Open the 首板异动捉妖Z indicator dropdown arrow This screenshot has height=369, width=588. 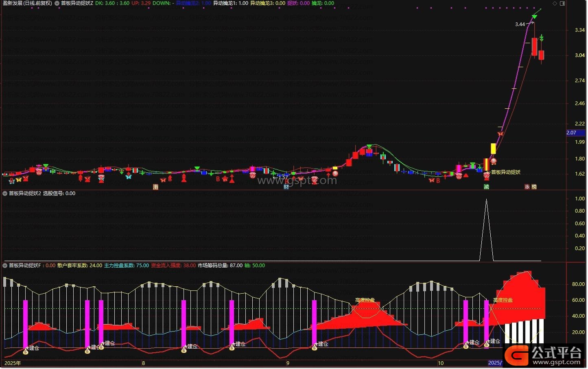[57, 3]
